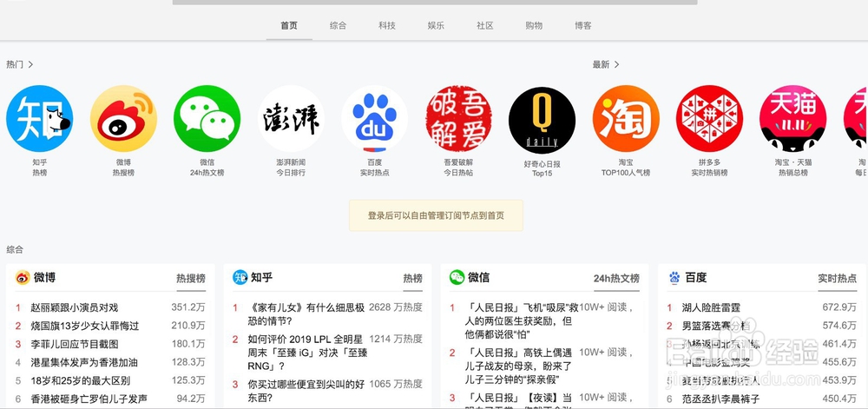Screen dimensions: 868x409
Task: Click the 好奇心日报 Top15 label
Action: click(x=542, y=168)
